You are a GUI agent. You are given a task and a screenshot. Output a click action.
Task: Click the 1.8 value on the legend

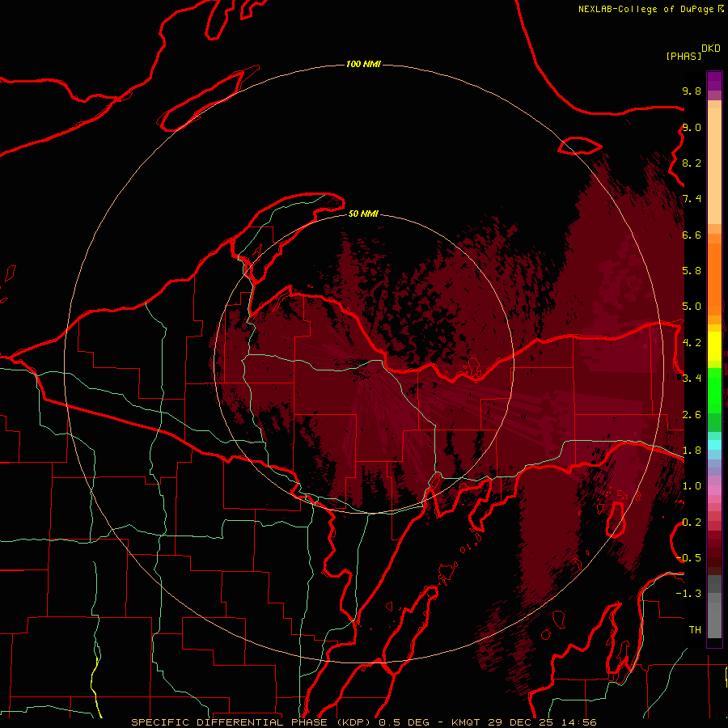[692, 451]
